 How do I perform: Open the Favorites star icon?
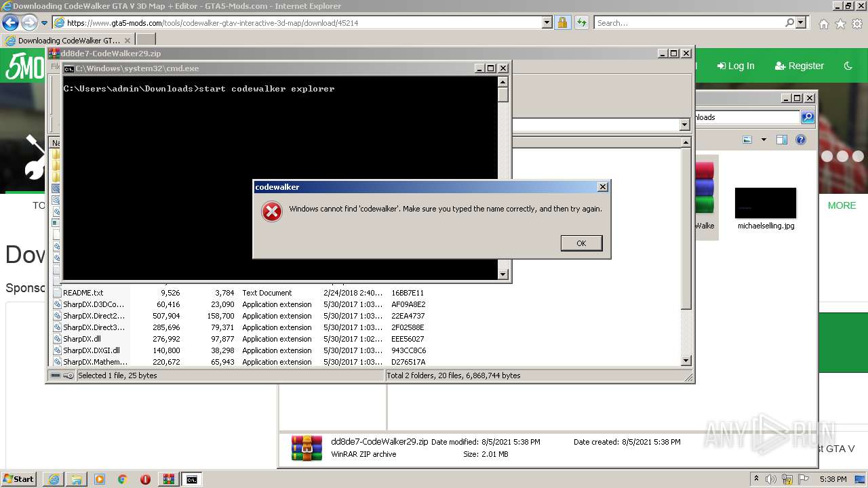tap(840, 24)
